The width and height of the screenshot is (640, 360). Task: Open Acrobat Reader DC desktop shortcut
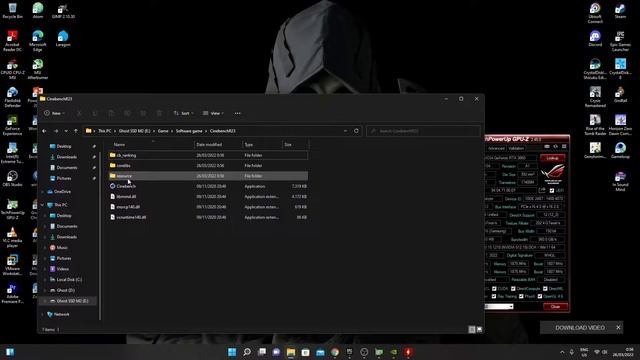tap(12, 41)
